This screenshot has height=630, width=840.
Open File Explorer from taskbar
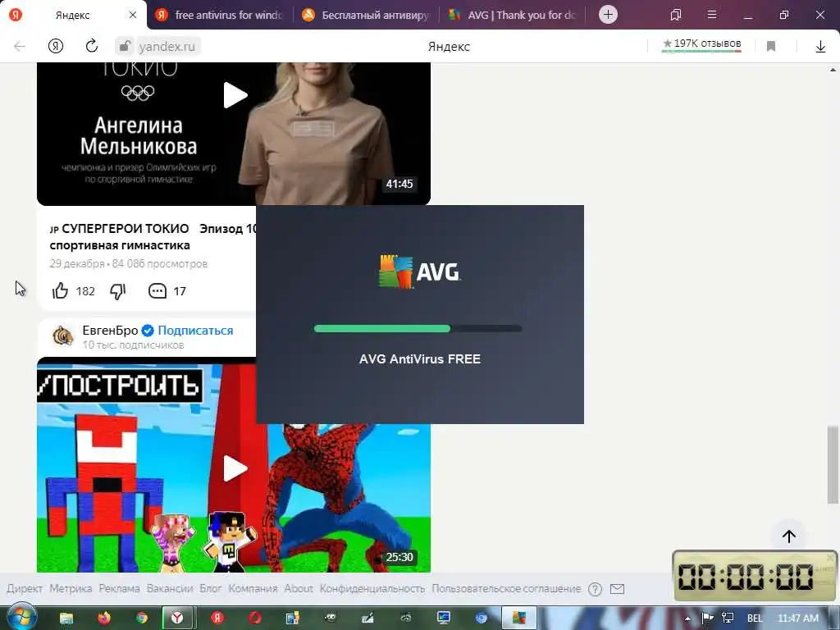point(66,619)
